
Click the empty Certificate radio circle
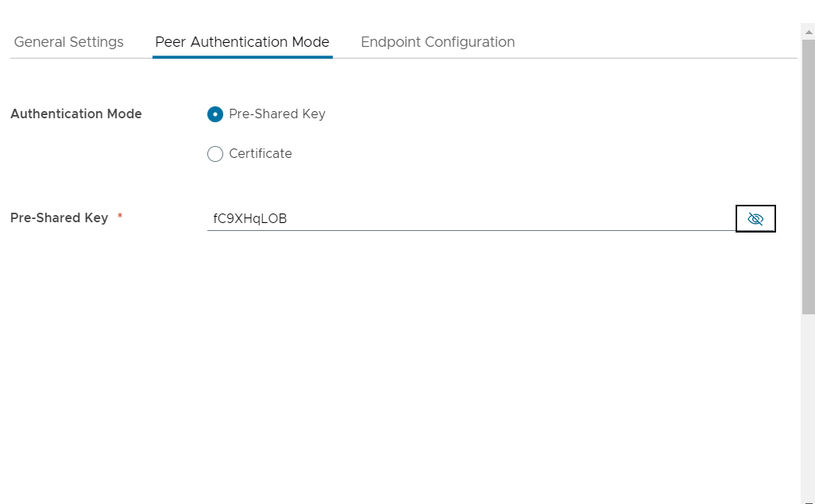click(x=215, y=154)
